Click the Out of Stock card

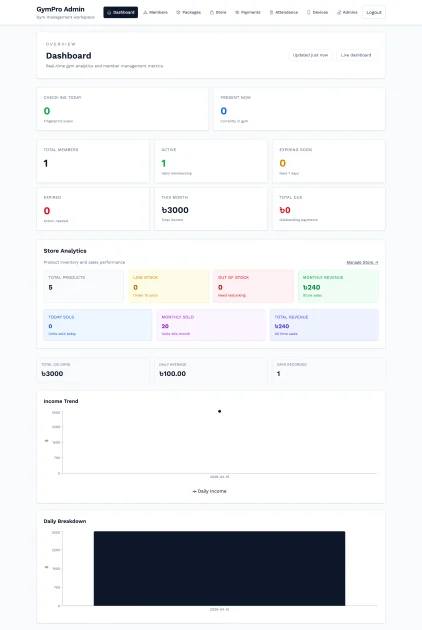point(253,286)
